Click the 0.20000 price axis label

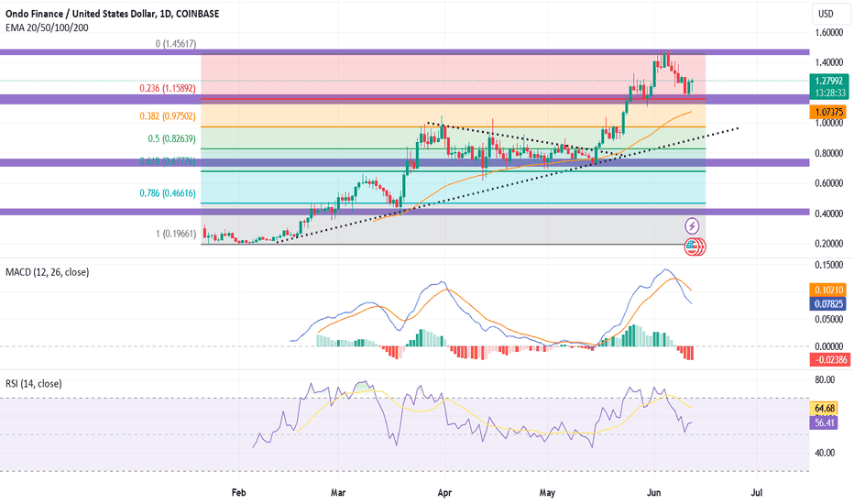pos(829,244)
